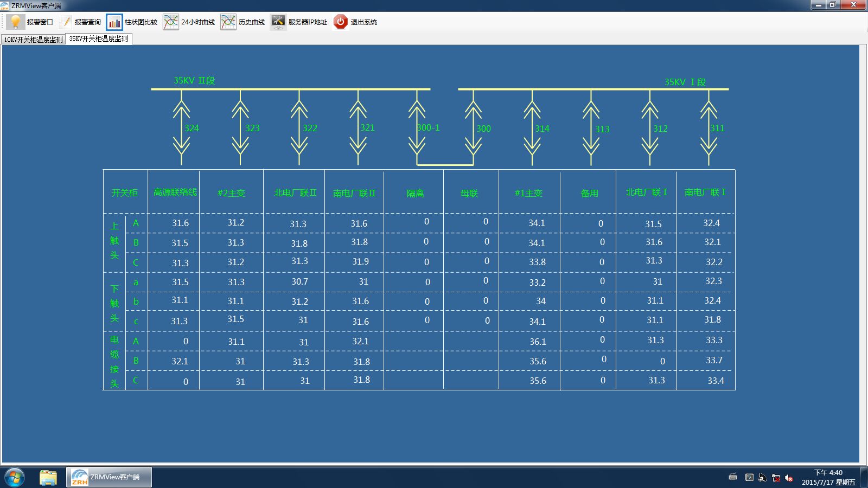Screen dimensions: 868x488
Task: Click ZRMView客户端 taskbar button
Action: coord(109,477)
